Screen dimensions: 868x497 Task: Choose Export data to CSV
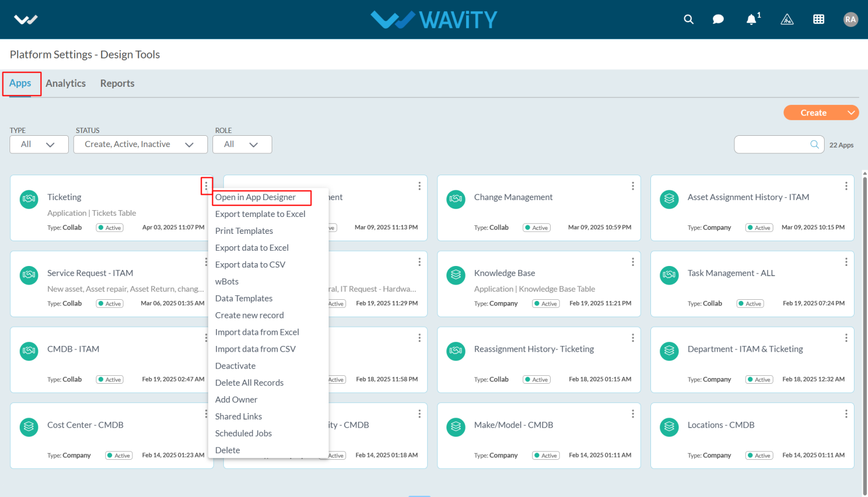(250, 265)
